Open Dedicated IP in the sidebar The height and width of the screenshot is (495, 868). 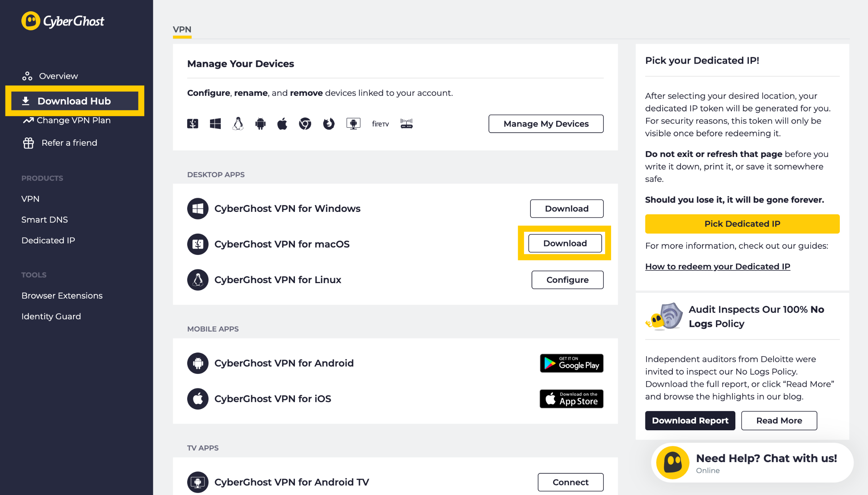click(48, 240)
